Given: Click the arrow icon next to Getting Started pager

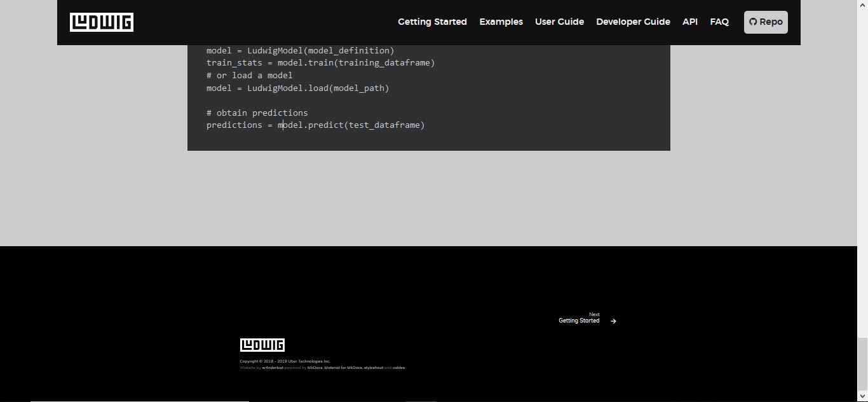Looking at the screenshot, I should [613, 321].
